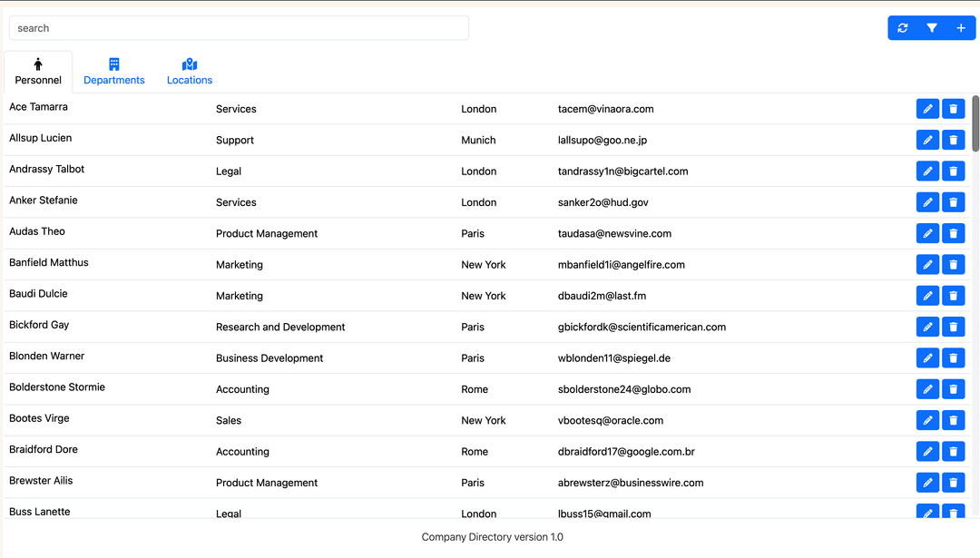Edit Ace Tamarra's record
This screenshot has height=558, width=980.
(x=927, y=109)
